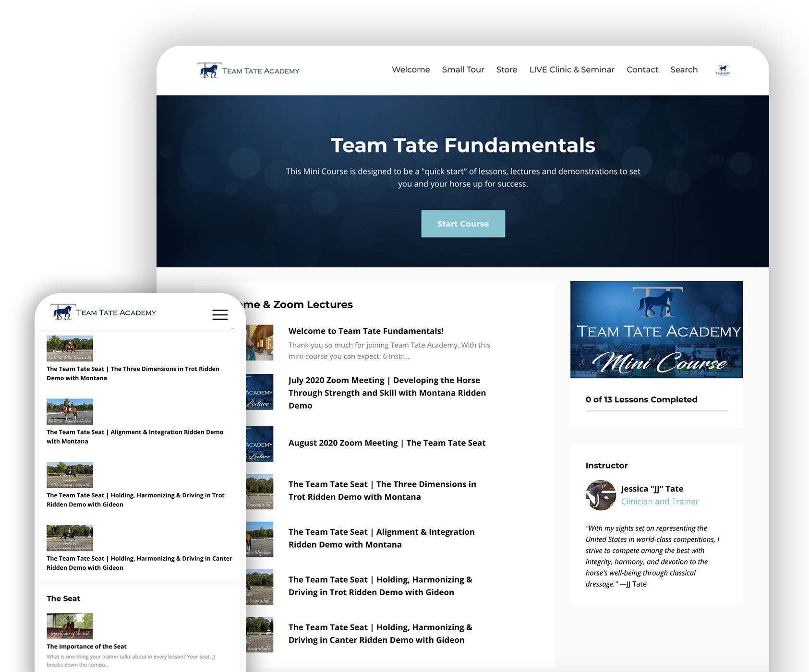This screenshot has width=809, height=672.
Task: Open August 2020 Zoom Meeting lesson
Action: (387, 443)
